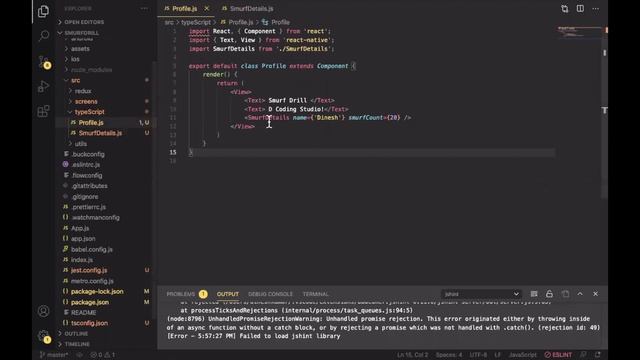This screenshot has width=640, height=360.
Task: Open .eslintrc.js file
Action: (85, 165)
